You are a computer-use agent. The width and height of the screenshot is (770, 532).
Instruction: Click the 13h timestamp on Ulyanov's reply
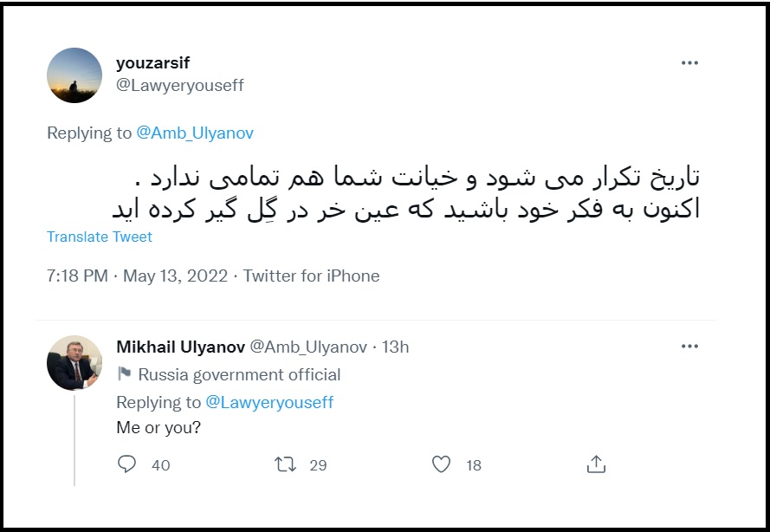point(398,346)
